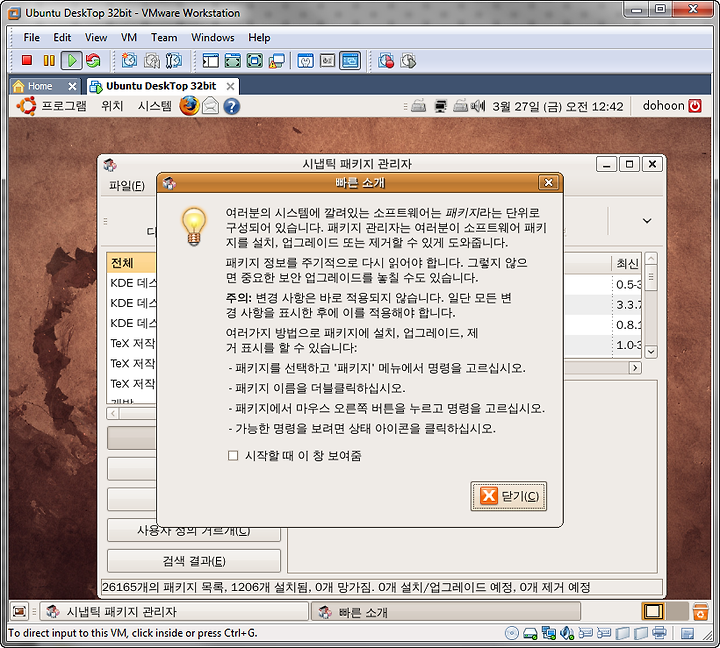Image resolution: width=720 pixels, height=648 pixels.
Task: Click the package list scrollbar down arrow
Action: [x=651, y=352]
